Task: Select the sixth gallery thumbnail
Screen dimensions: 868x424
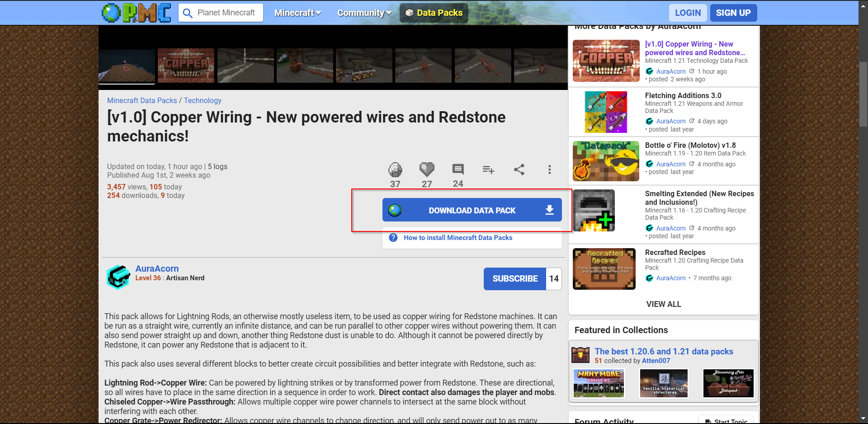Action: (x=423, y=66)
